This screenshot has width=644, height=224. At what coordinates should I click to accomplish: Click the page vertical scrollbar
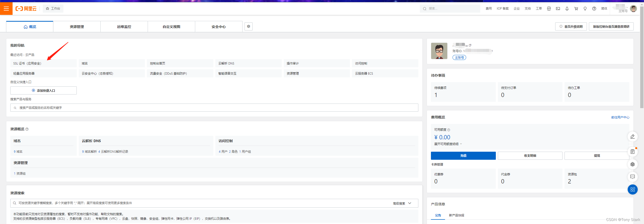(x=642, y=58)
